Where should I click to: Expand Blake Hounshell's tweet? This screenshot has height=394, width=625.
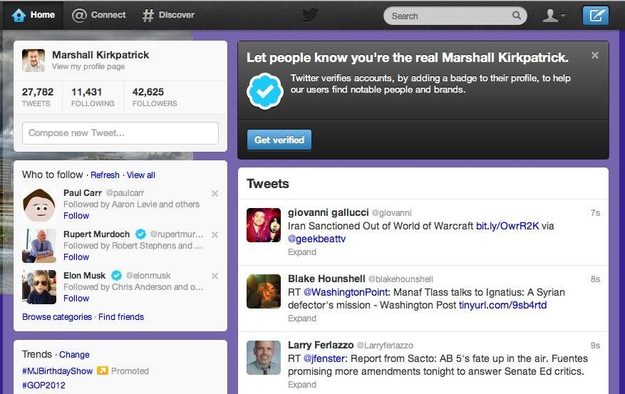302,319
